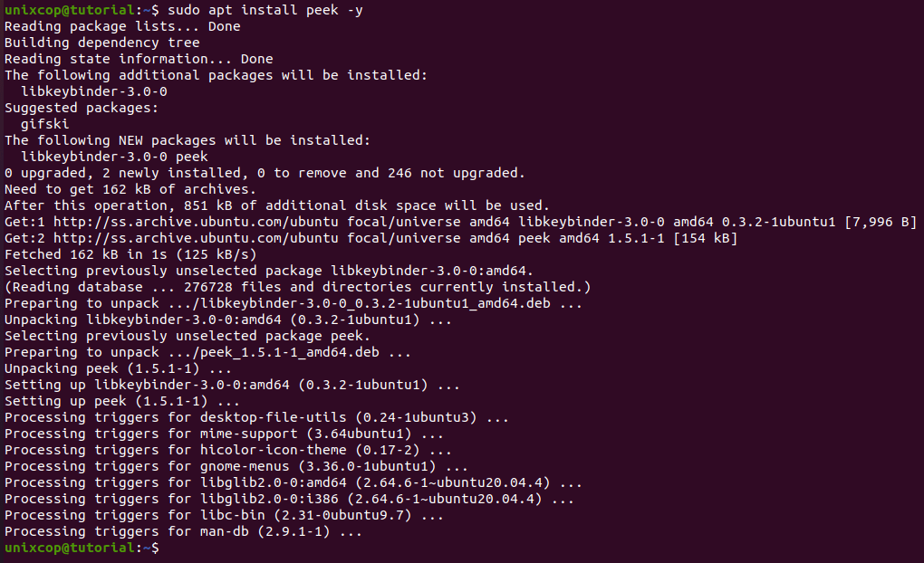924x563 pixels.
Task: Click the 'Need to get 162 kB of archives' line
Action: click(x=130, y=190)
